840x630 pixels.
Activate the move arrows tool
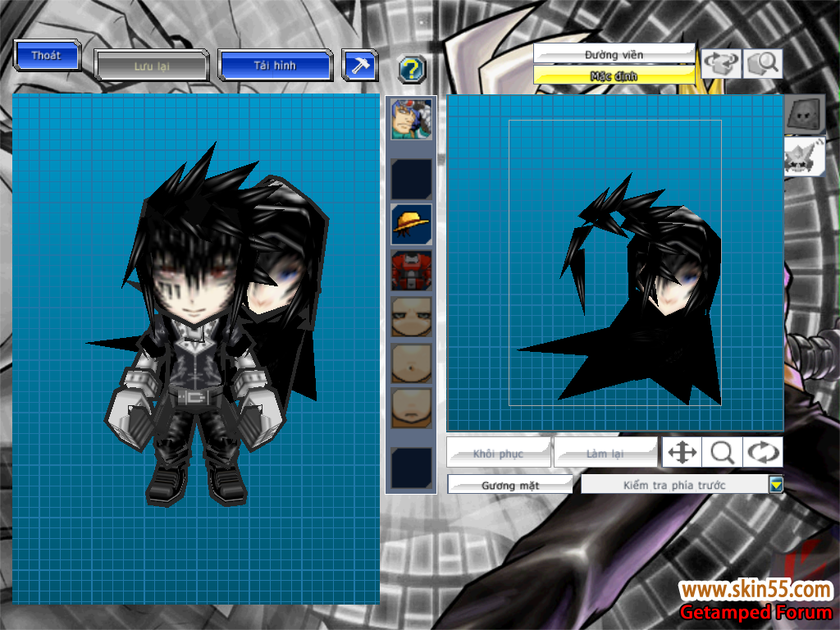[682, 452]
